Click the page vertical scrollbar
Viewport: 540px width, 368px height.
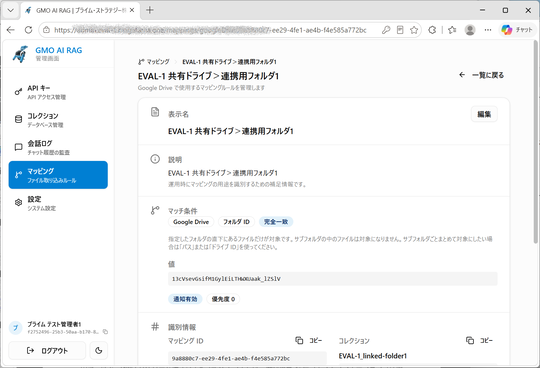coord(537,141)
